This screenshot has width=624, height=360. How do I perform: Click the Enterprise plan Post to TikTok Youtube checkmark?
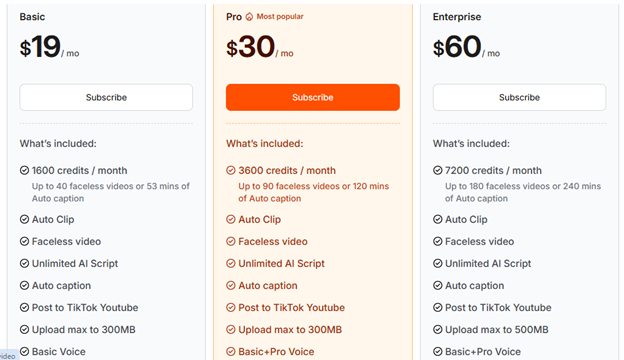[437, 307]
